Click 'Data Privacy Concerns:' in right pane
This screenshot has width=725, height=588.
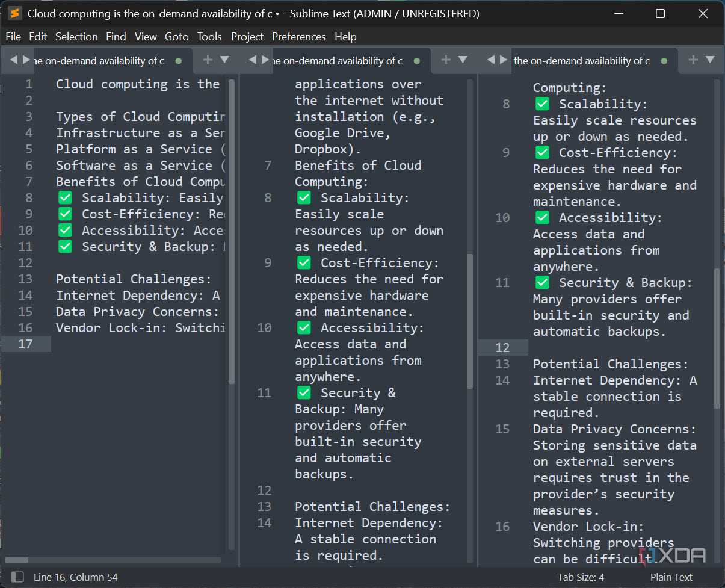[614, 429]
